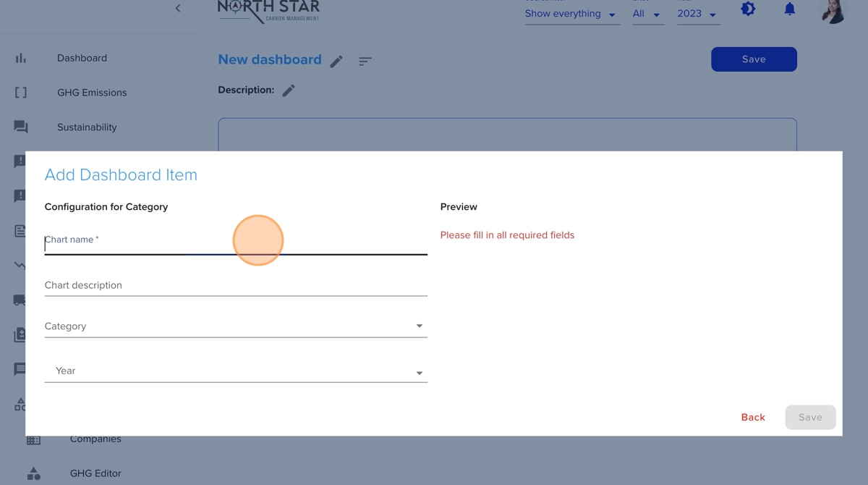Focus the Chart description field
This screenshot has width=868, height=485.
click(x=236, y=285)
